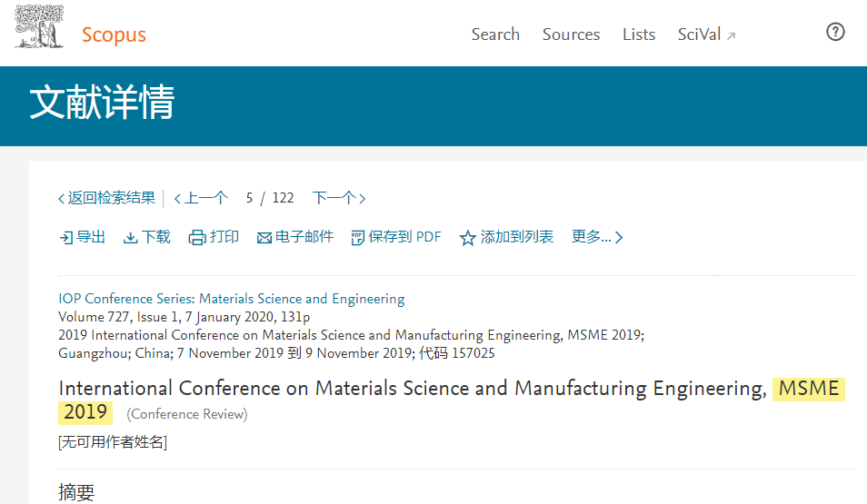Click the Elsevier tree logo
The image size is (867, 504).
(x=39, y=26)
